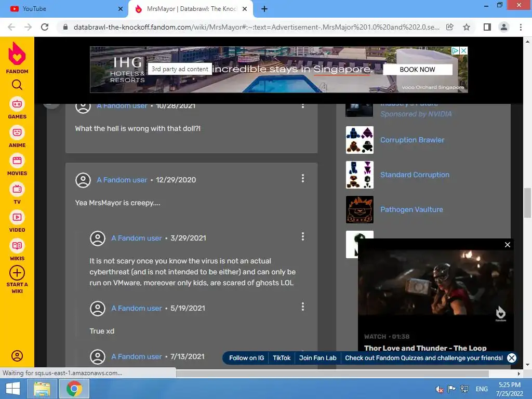Open the Windows Start menu
The height and width of the screenshot is (399, 532).
(x=13, y=389)
